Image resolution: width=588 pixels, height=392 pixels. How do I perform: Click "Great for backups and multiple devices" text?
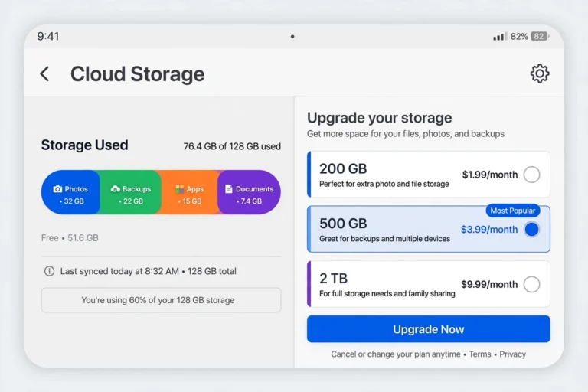click(x=384, y=239)
